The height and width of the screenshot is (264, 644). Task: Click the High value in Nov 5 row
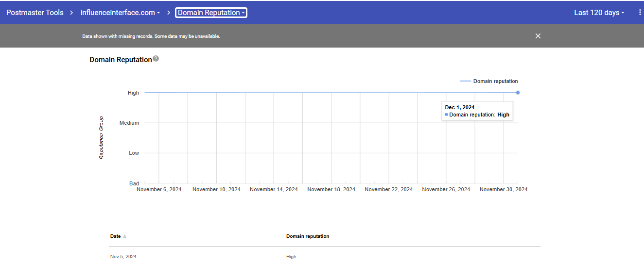(x=291, y=257)
